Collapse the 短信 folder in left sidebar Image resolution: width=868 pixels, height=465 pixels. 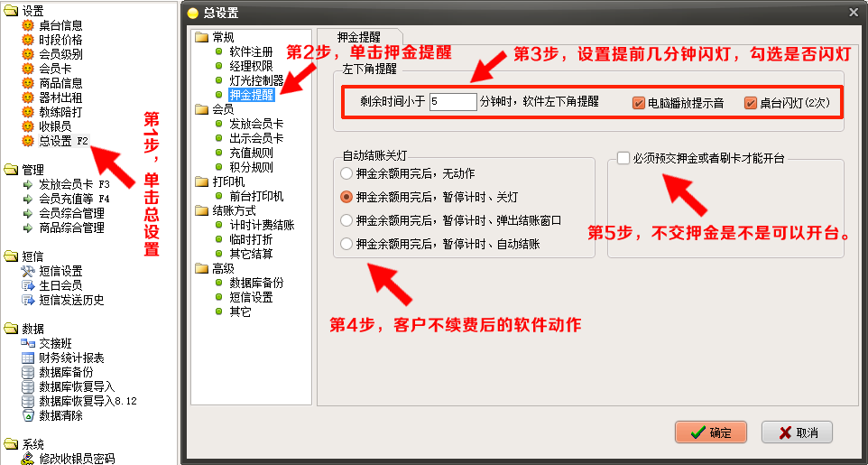[x=11, y=256]
